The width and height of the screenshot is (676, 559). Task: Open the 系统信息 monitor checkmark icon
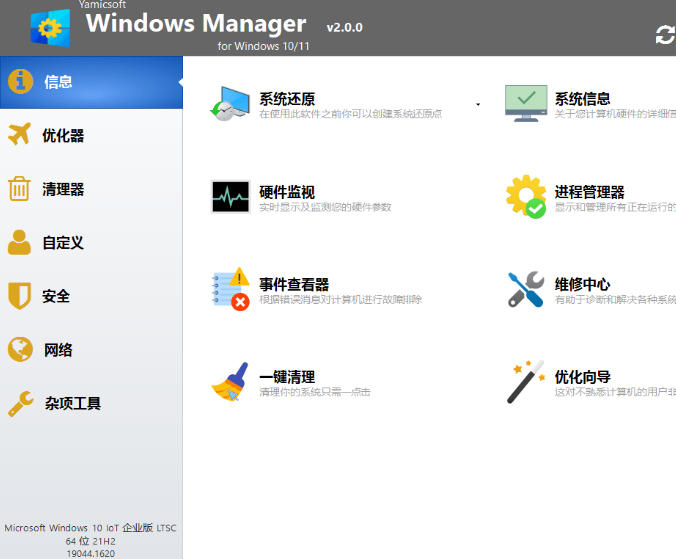pos(526,103)
